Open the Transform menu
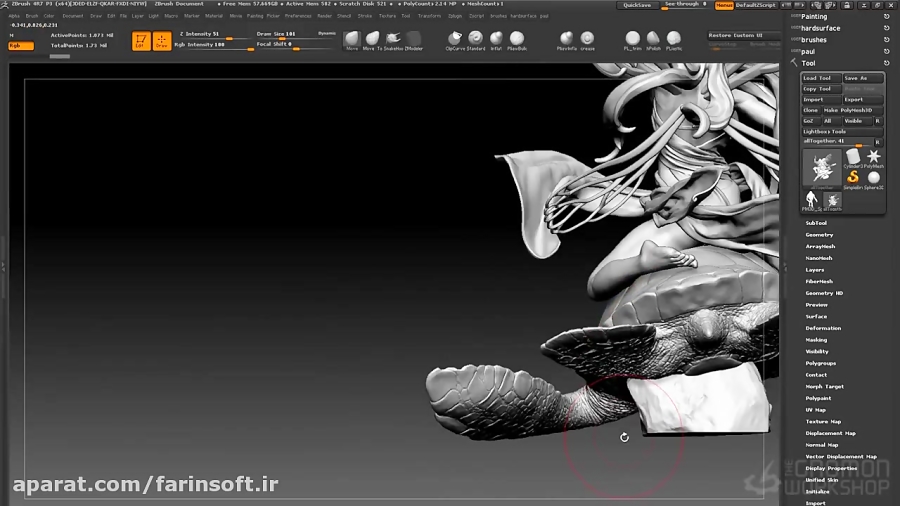The width and height of the screenshot is (900, 506). (x=429, y=16)
